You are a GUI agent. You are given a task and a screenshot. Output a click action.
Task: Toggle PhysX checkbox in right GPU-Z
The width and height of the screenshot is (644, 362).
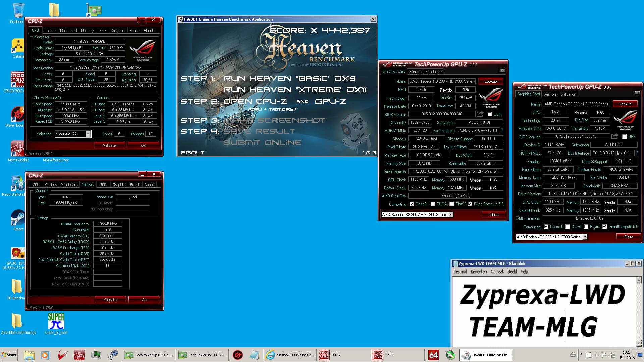pos(586,227)
